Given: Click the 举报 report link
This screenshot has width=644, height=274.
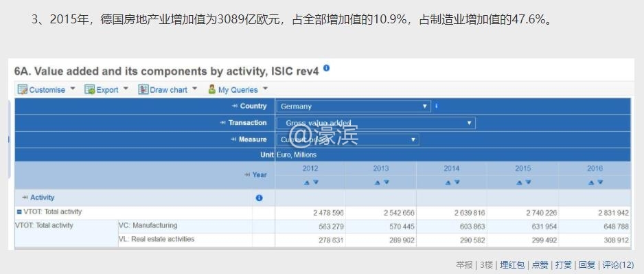Looking at the screenshot, I should tap(464, 265).
